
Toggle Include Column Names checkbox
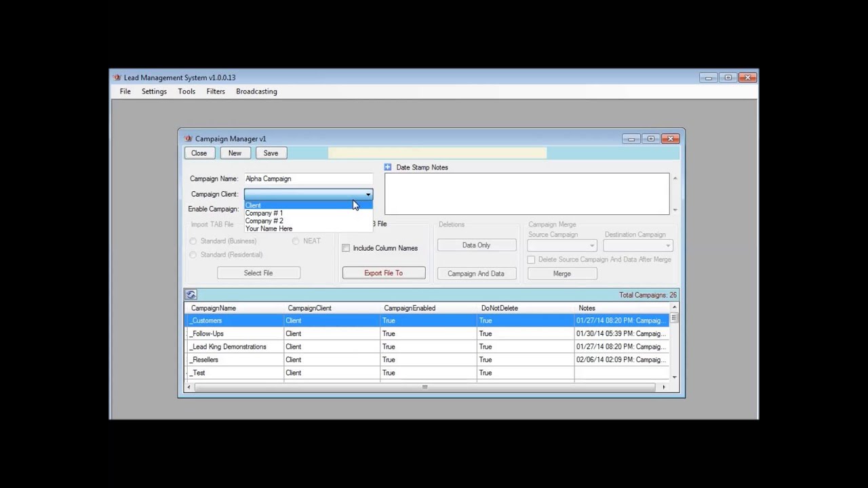click(346, 248)
